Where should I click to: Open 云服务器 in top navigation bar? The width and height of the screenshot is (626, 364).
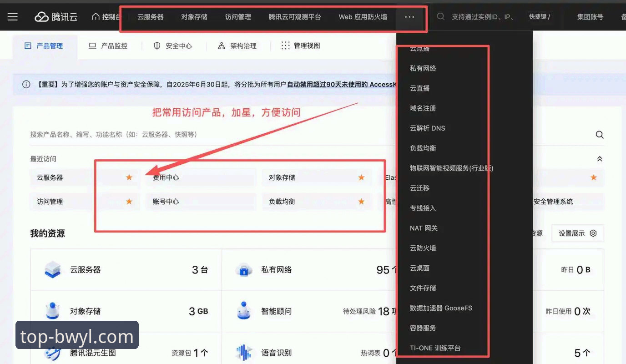[x=150, y=17]
